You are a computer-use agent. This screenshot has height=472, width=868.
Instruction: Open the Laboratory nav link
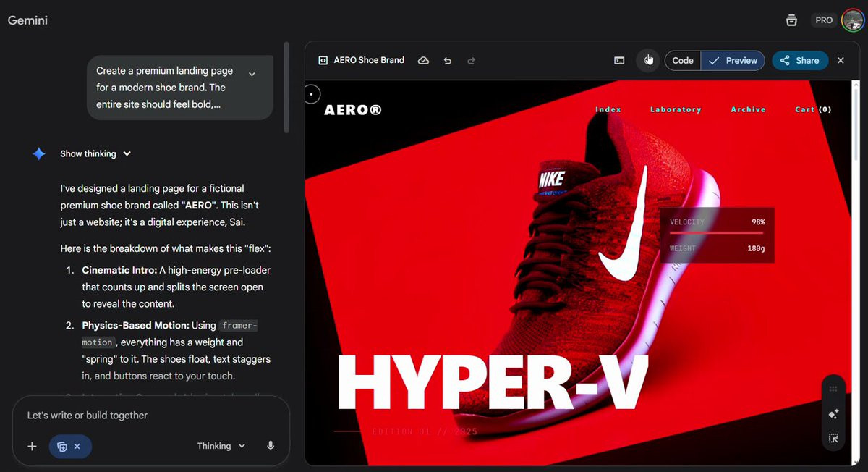coord(676,109)
